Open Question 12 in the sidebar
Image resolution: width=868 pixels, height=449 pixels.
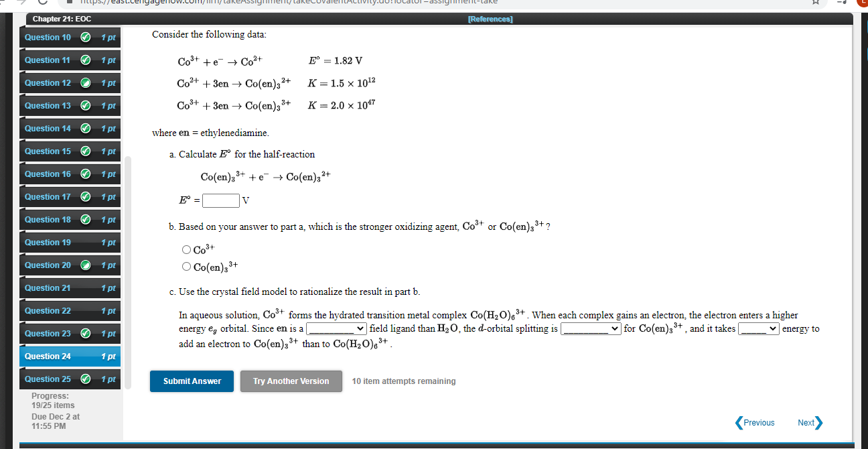tap(70, 83)
